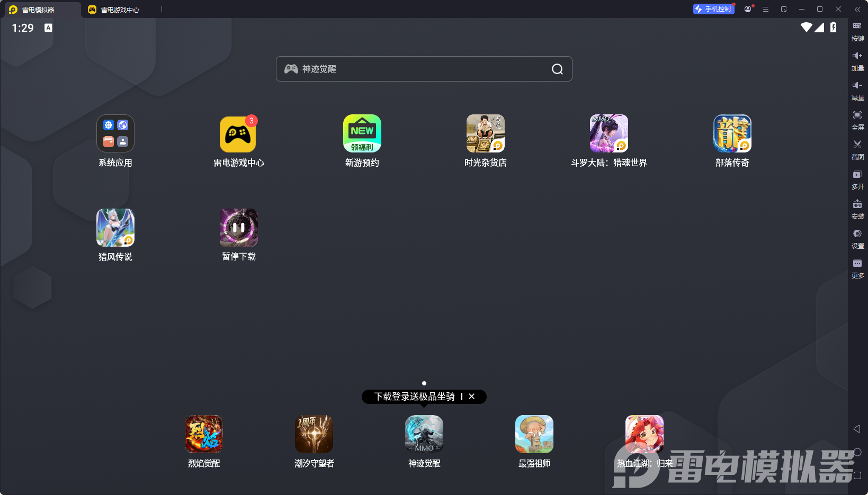
Task: Open the 新游预约 app
Action: point(362,133)
